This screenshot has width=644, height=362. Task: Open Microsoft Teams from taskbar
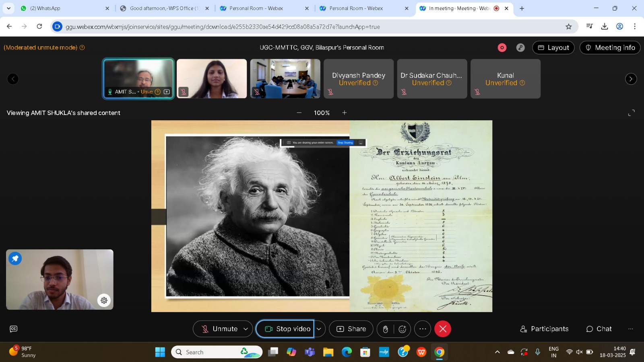[310, 352]
